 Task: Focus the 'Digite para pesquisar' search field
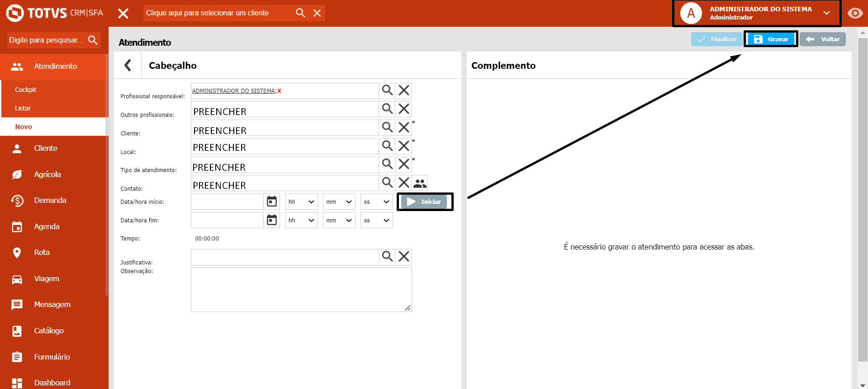[47, 40]
